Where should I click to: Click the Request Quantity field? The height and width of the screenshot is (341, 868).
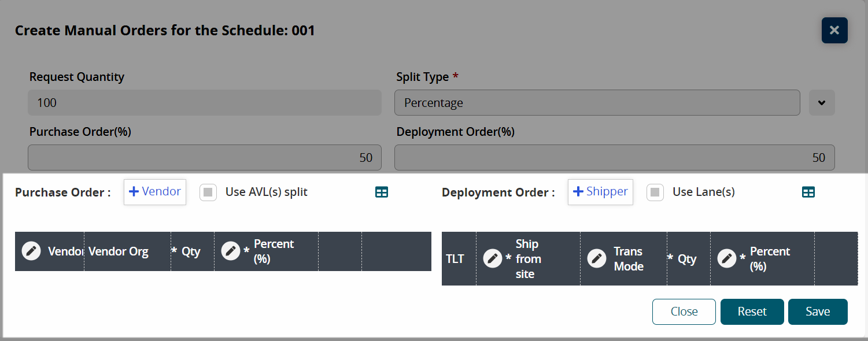205,103
